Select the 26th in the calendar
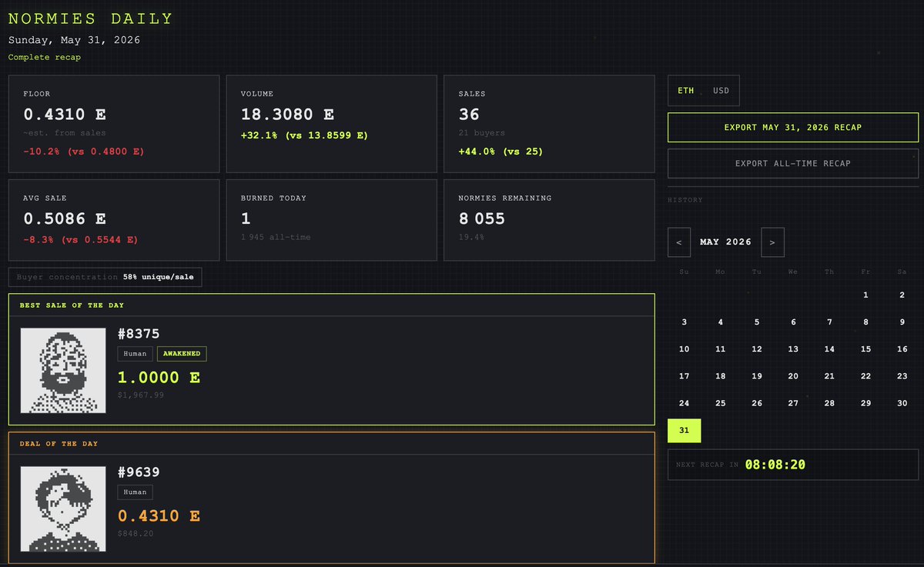 click(757, 403)
